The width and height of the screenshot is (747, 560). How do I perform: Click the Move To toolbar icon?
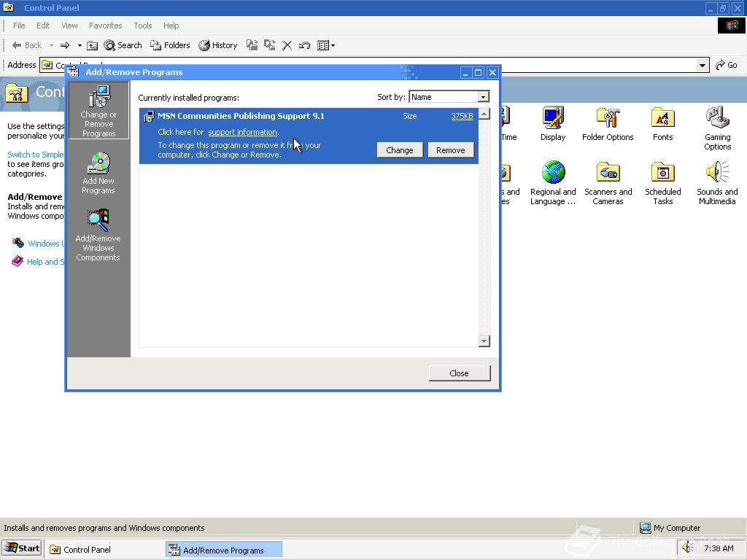click(252, 45)
